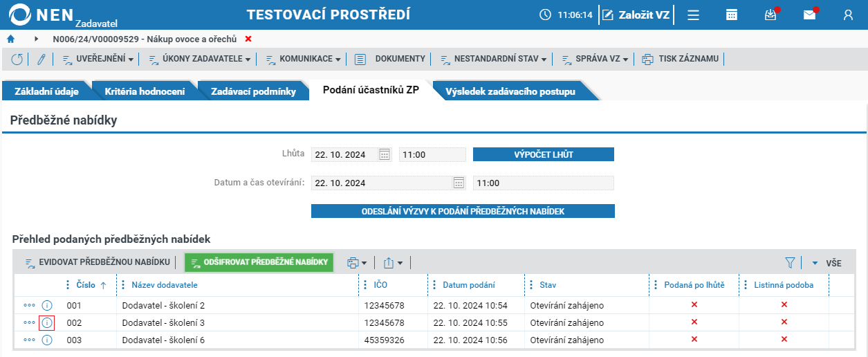This screenshot has height=357, width=868.
Task: Expand the ÚKONY ZADAVATELE menu
Action: tap(200, 59)
